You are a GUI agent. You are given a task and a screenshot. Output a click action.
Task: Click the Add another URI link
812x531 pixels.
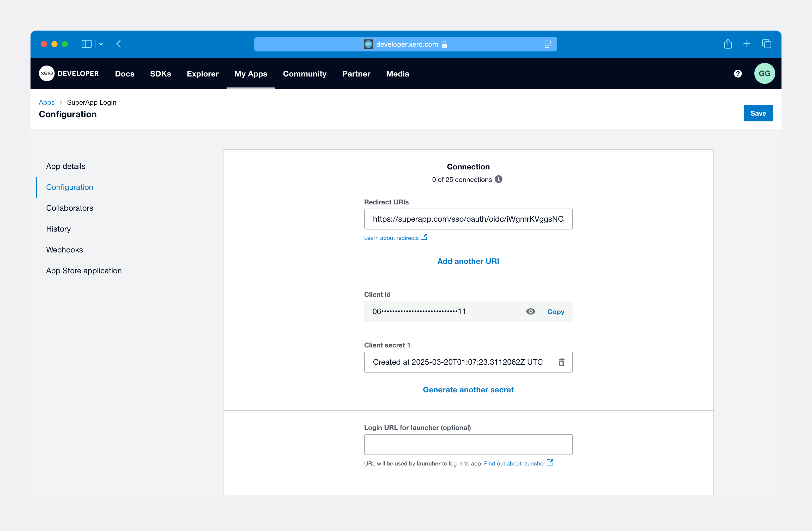[x=468, y=261]
